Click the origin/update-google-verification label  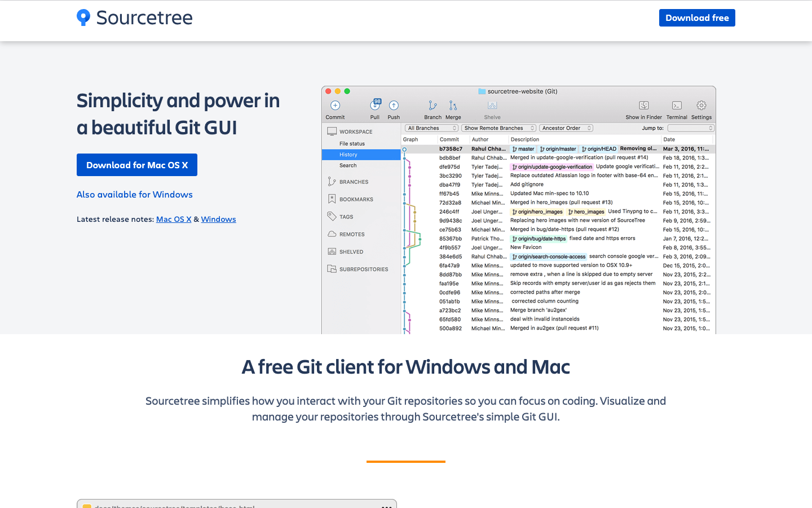pyautogui.click(x=552, y=167)
